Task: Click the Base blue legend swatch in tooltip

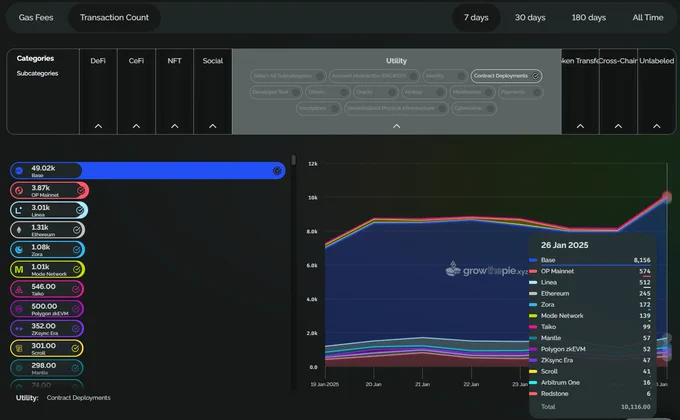Action: [x=533, y=260]
